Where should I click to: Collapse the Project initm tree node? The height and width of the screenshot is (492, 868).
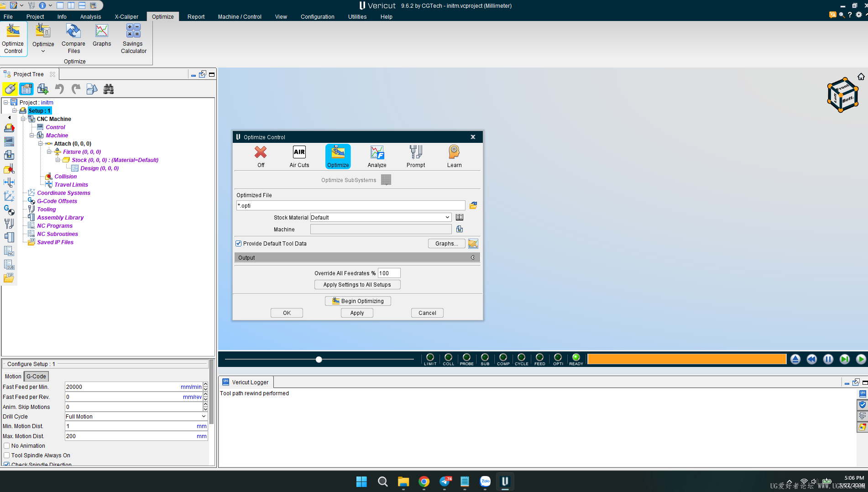click(6, 102)
